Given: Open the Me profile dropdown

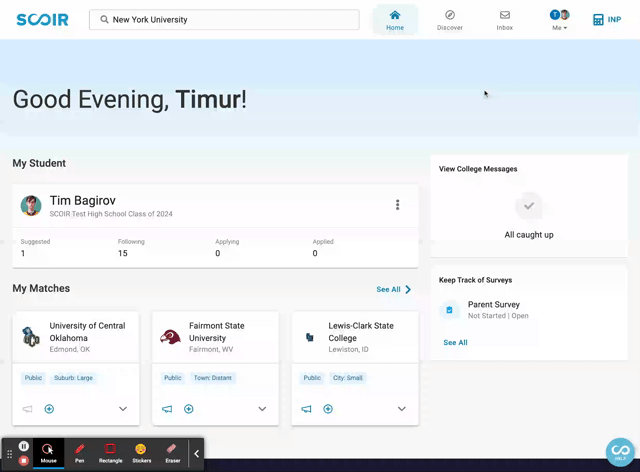Looking at the screenshot, I should point(559,20).
